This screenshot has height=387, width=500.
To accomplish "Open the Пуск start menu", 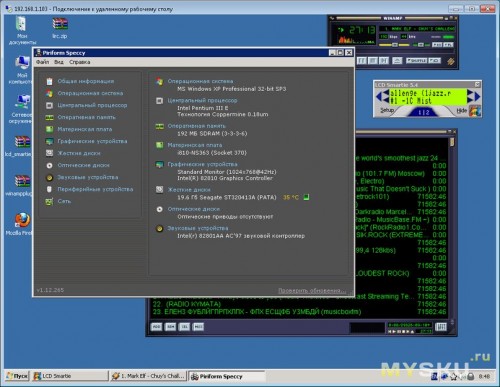I will 17,376.
